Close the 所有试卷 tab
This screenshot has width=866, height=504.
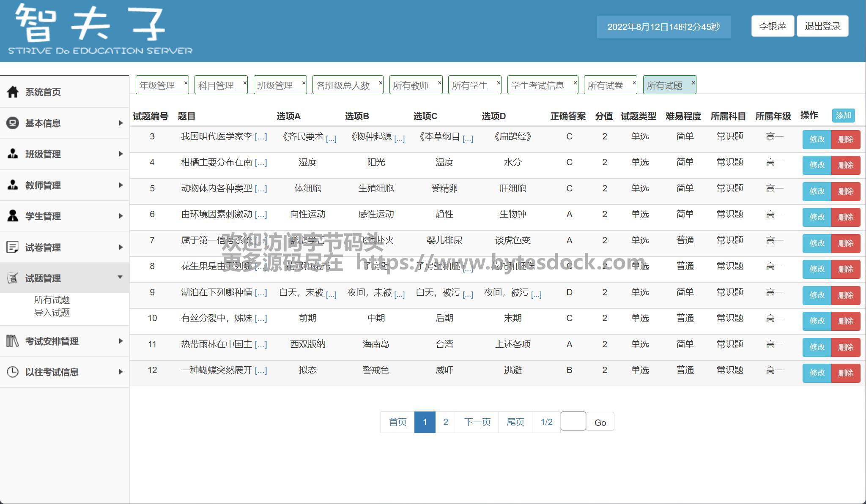coord(634,83)
